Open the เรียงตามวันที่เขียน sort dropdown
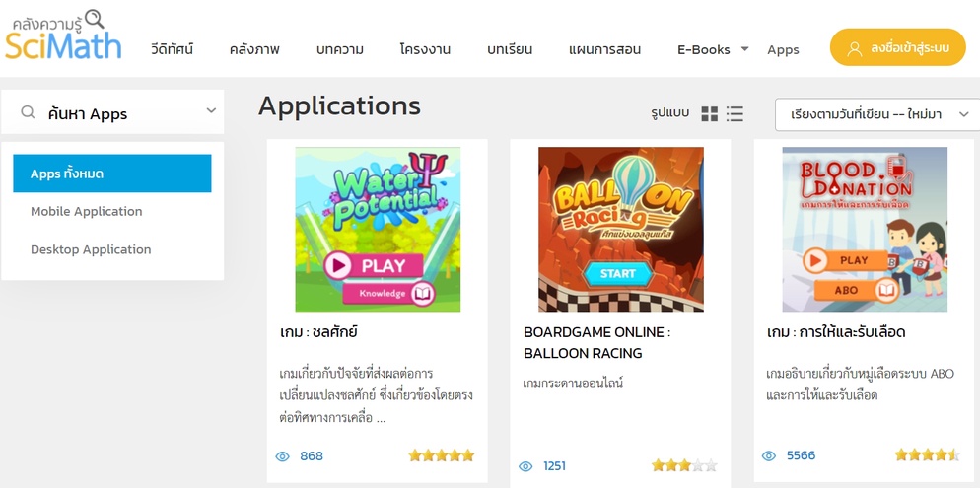This screenshot has width=980, height=488. [877, 114]
